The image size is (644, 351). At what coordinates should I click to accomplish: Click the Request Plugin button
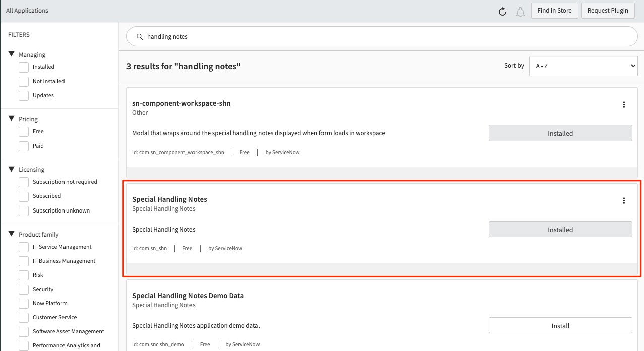tap(608, 11)
